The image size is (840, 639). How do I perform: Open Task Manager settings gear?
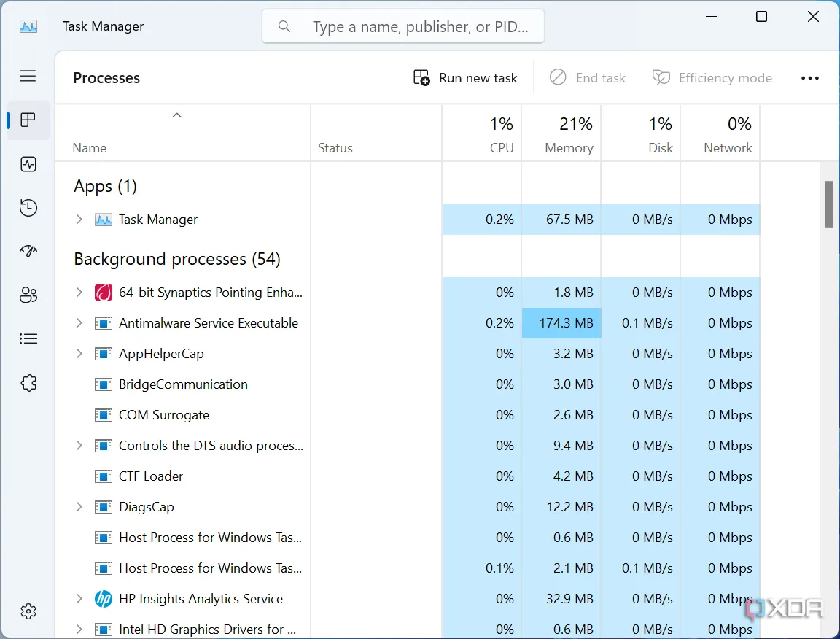coord(28,611)
